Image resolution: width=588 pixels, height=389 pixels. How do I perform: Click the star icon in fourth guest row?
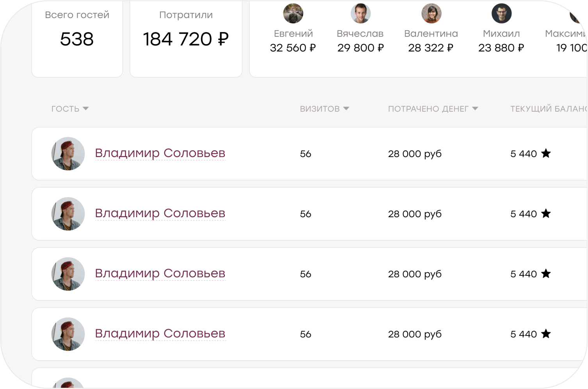click(x=546, y=334)
